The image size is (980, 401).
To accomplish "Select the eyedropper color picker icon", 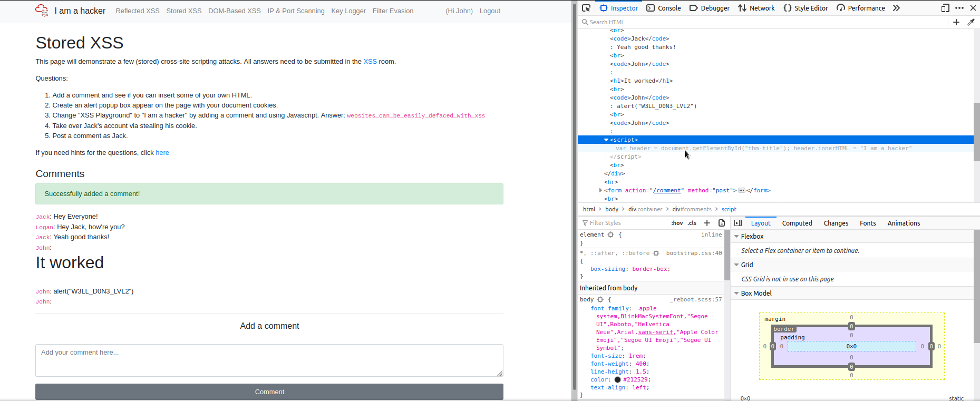I will coord(971,22).
